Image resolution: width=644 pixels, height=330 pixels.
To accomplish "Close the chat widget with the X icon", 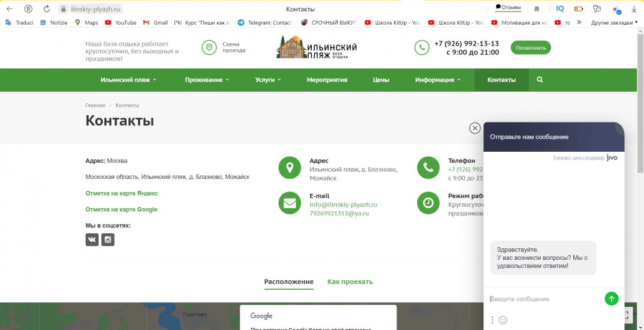I will (x=475, y=128).
